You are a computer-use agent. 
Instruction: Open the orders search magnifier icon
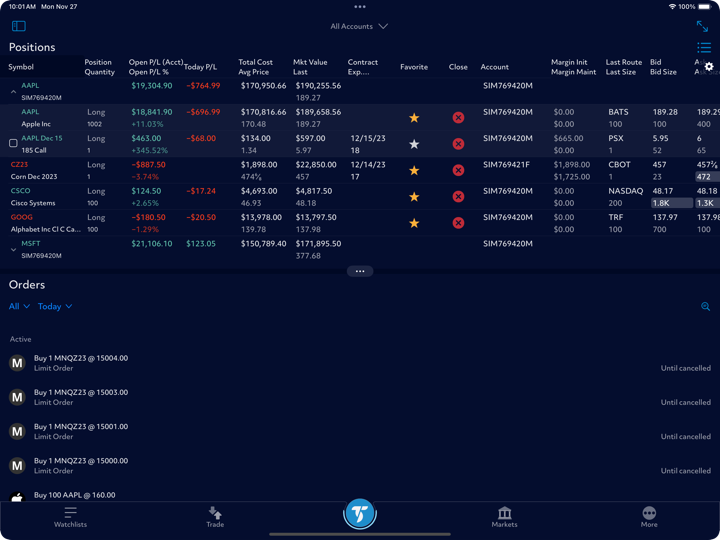point(705,307)
